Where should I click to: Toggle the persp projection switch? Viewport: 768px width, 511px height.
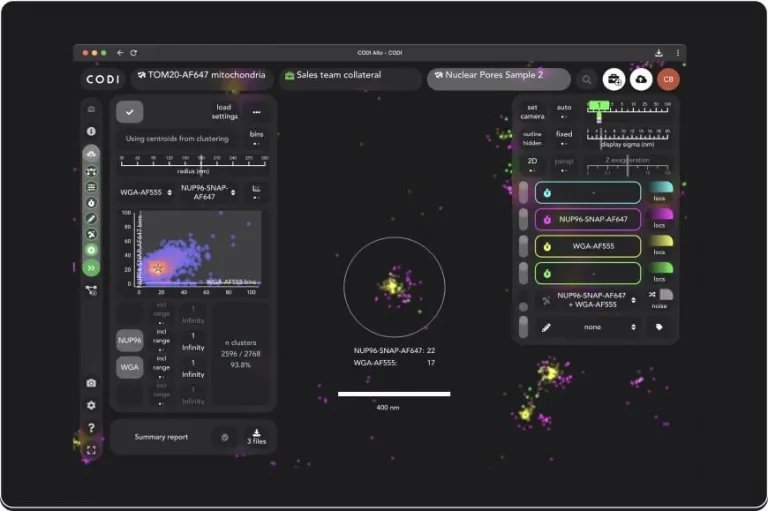pos(564,165)
